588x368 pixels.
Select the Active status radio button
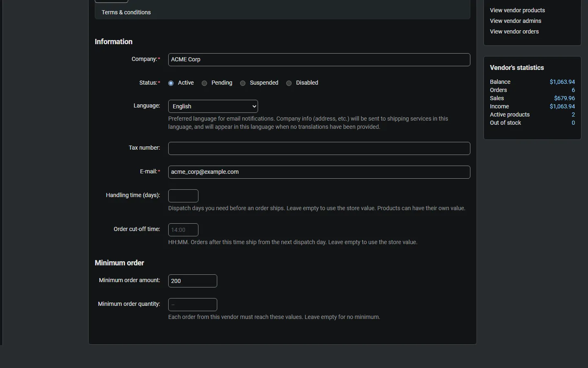[x=171, y=83]
